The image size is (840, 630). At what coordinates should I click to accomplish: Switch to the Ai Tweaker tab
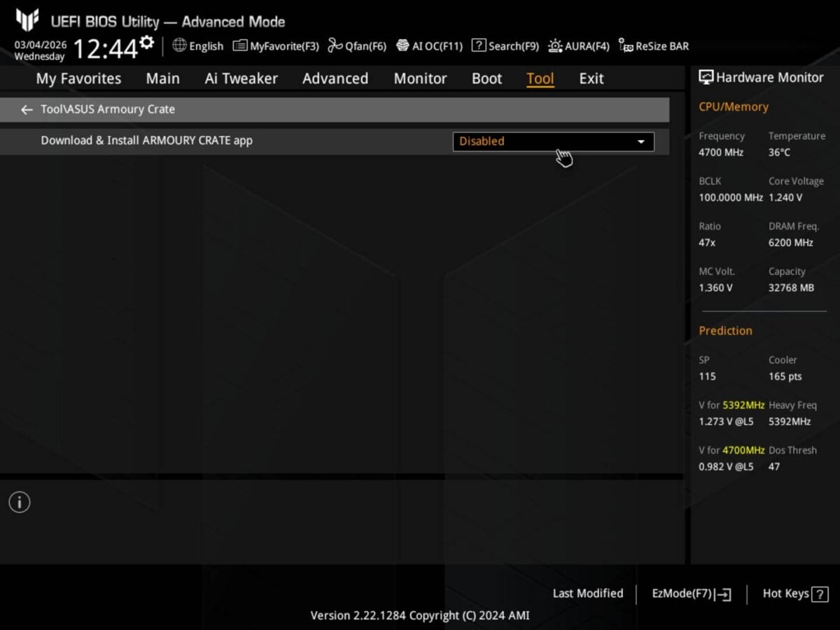[241, 78]
